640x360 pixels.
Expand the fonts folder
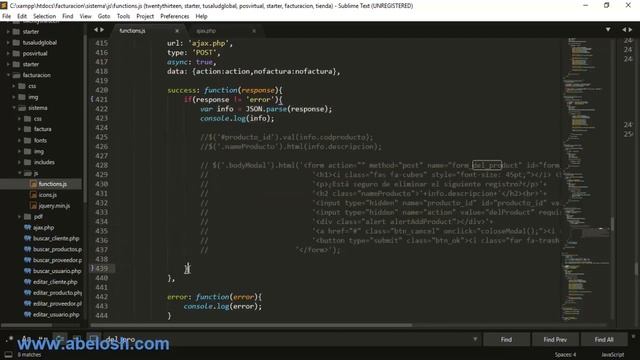click(x=19, y=140)
